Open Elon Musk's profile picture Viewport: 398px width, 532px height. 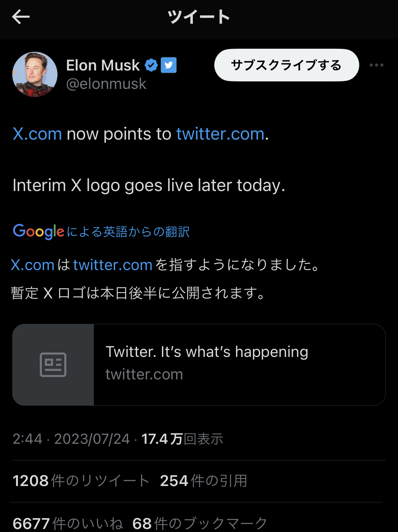[35, 74]
